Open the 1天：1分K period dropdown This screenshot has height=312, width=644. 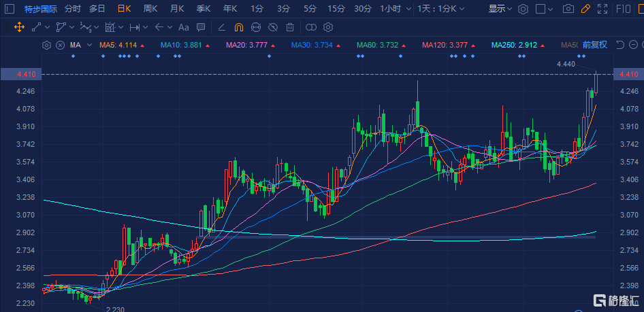tap(455, 9)
